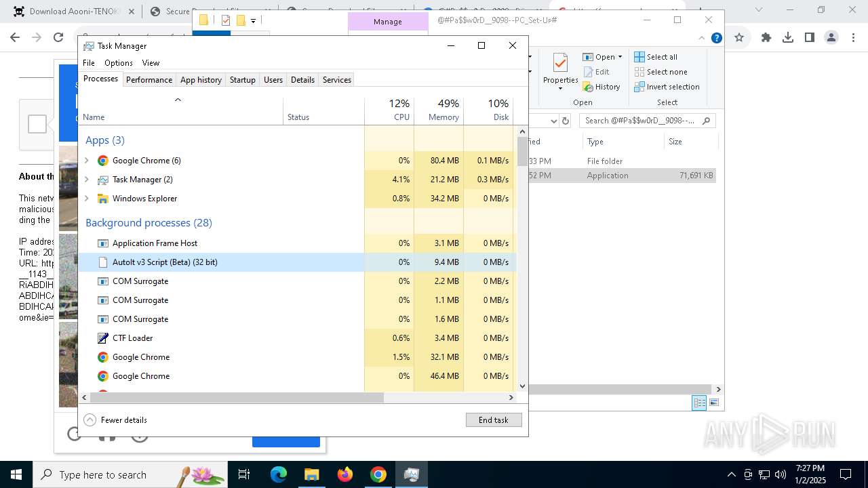Select Google Chrome process using 46.4 MB

pos(298,376)
